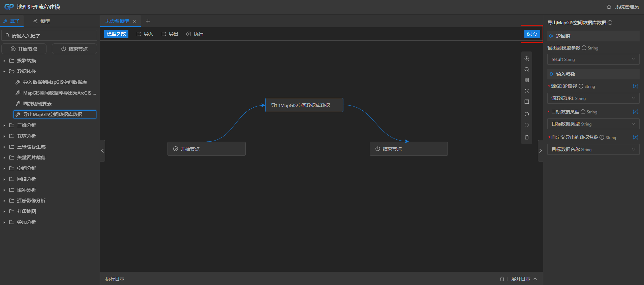Click the zoom out canvas icon
This screenshot has height=285, width=644.
[527, 69]
